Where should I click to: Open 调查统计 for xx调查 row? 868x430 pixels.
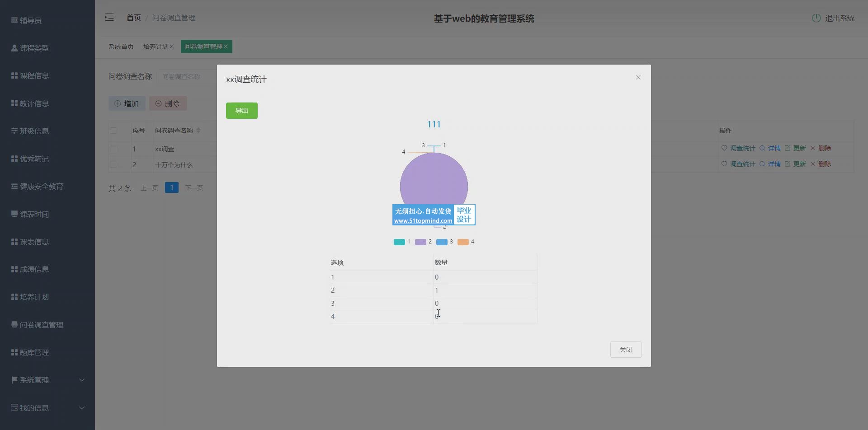click(x=738, y=148)
